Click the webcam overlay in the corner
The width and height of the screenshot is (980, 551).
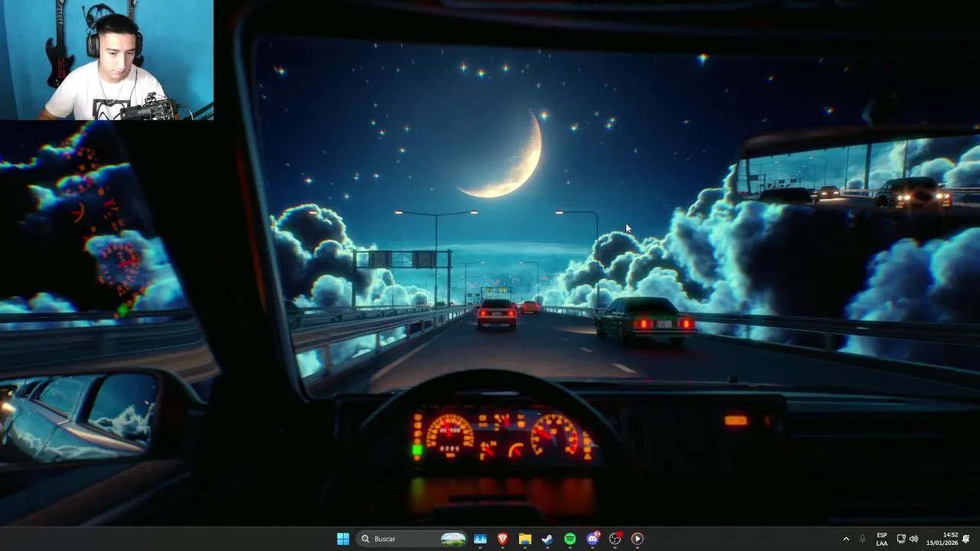point(106,60)
